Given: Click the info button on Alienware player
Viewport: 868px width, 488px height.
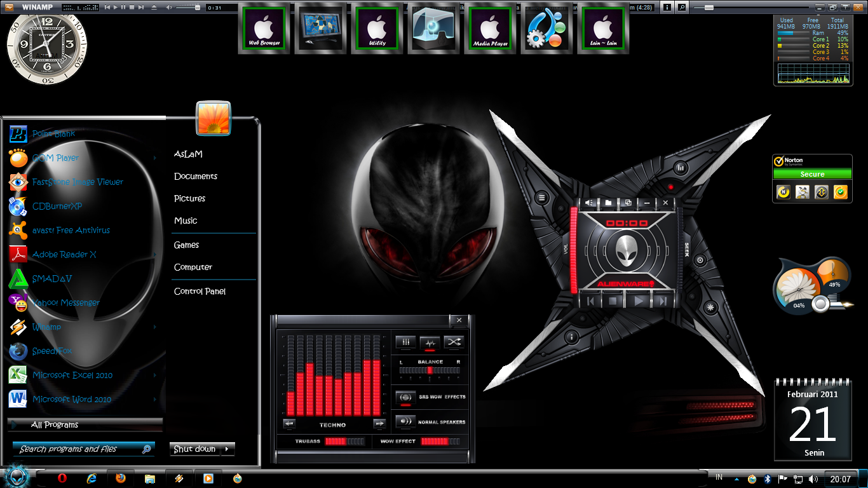Looking at the screenshot, I should tap(571, 336).
